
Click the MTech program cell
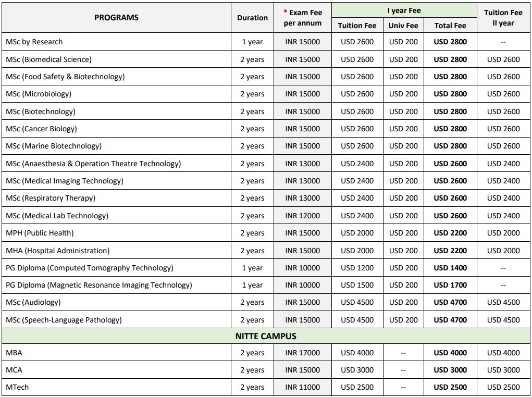coord(17,387)
